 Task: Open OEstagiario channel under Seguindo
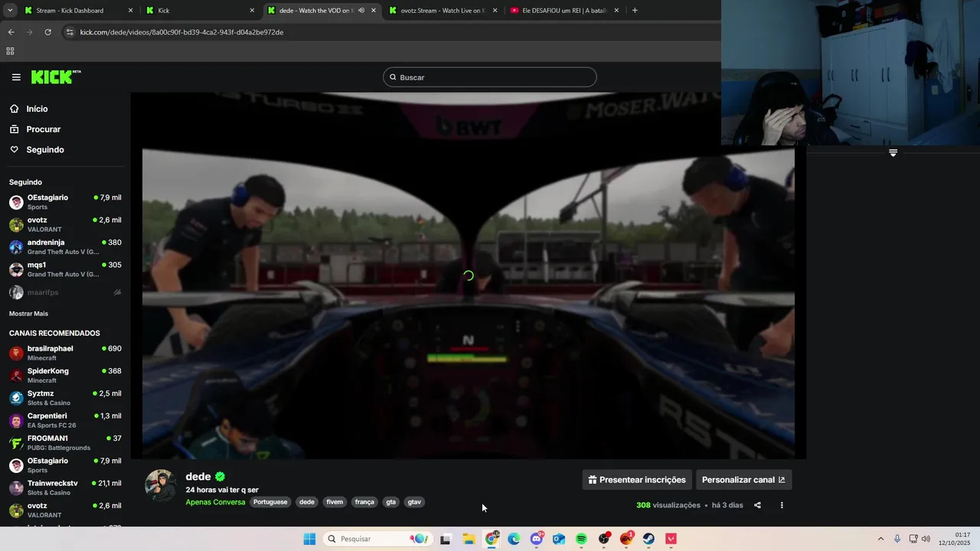(65, 202)
